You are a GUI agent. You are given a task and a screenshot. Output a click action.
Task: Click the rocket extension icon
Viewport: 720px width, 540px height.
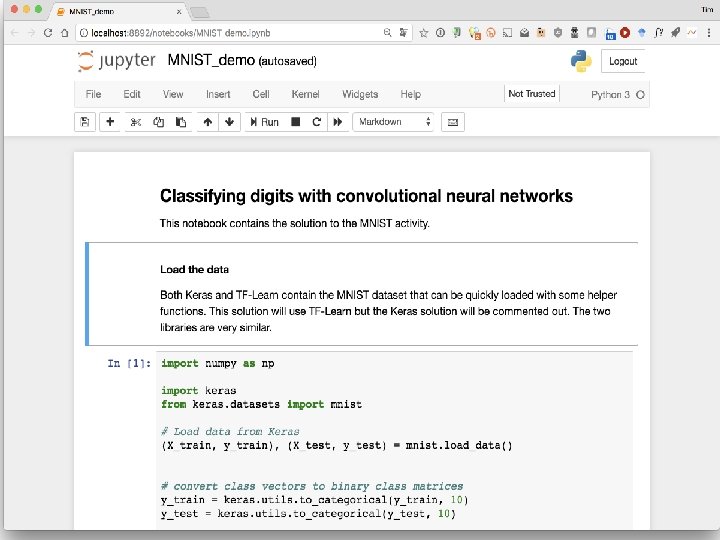coord(675,32)
